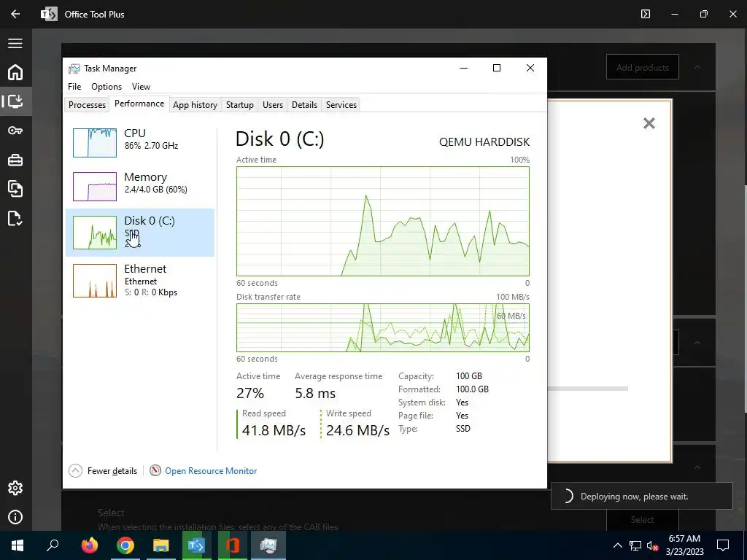This screenshot has width=747, height=560.
Task: Switch to the Processes tab
Action: click(x=88, y=105)
